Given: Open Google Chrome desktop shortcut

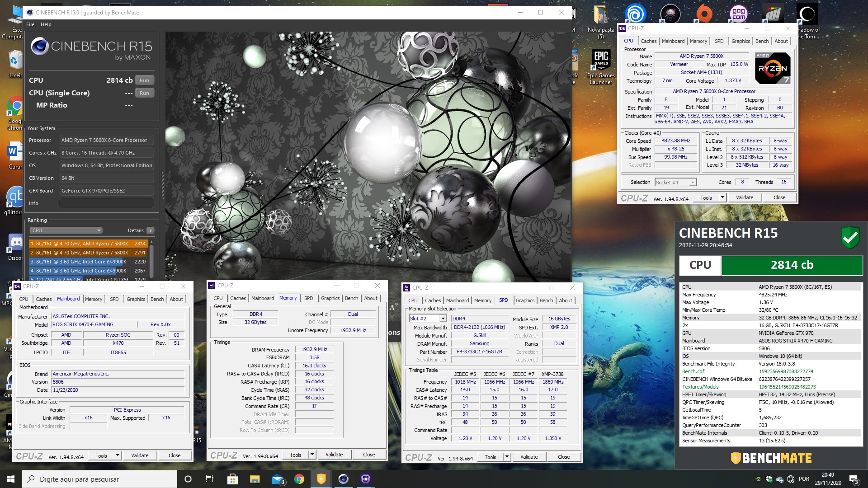Looking at the screenshot, I should [x=15, y=114].
